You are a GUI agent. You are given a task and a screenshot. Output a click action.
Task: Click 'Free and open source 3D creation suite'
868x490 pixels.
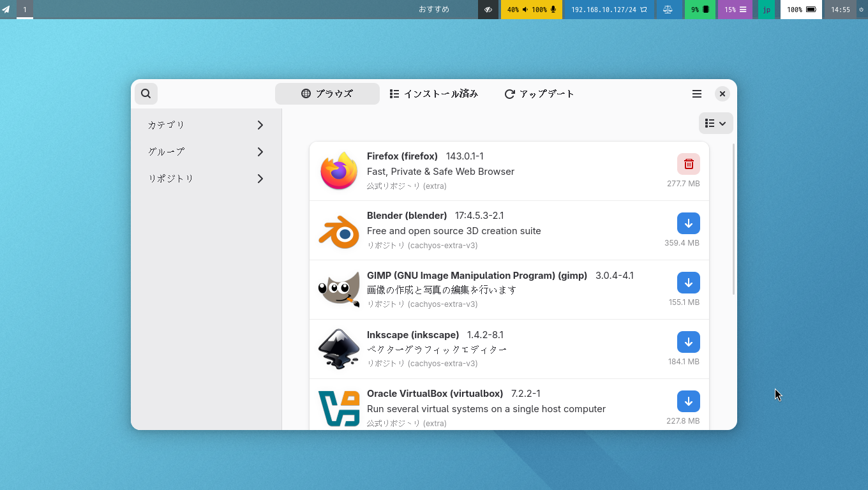pyautogui.click(x=454, y=231)
